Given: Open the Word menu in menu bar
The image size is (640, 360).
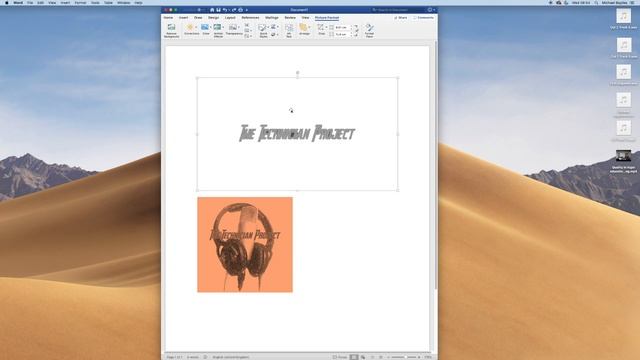Looking at the screenshot, I should pyautogui.click(x=18, y=2).
